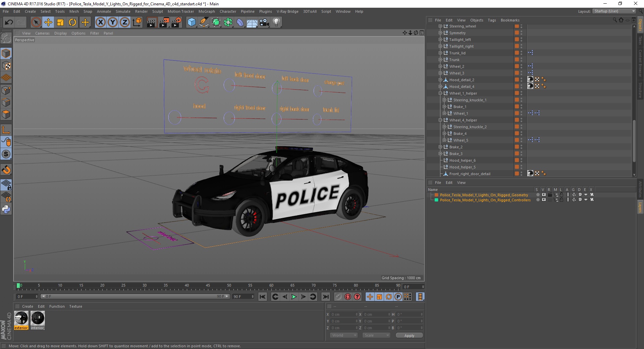Click Record Active Objects button
The width and height of the screenshot is (644, 349).
click(338, 297)
